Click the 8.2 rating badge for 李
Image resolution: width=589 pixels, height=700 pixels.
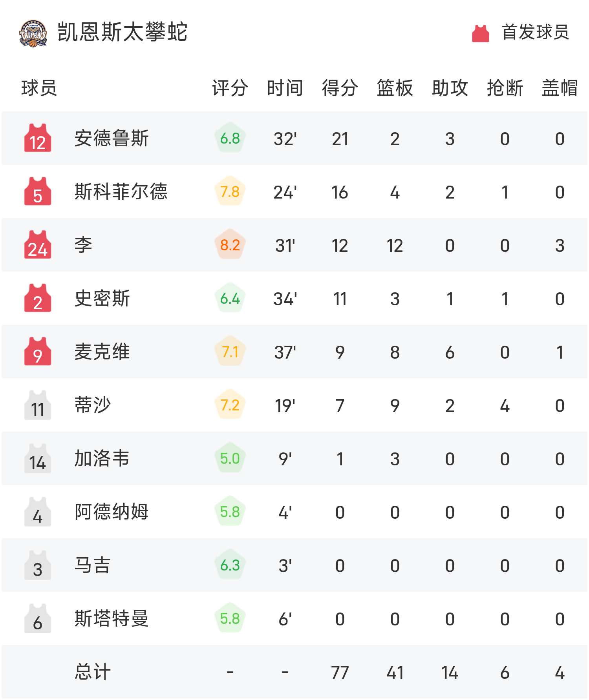click(230, 245)
